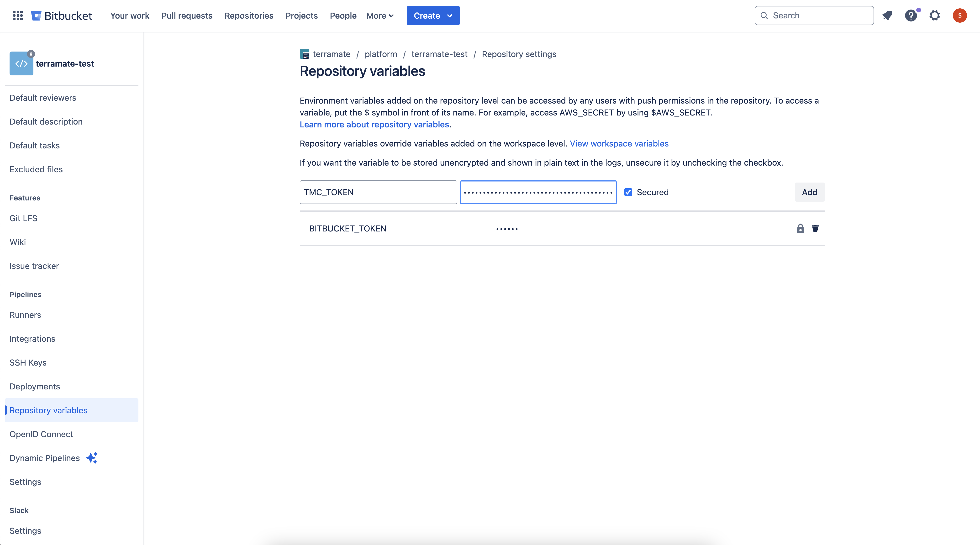Click Repository settings breadcrumb link
Screen dimensions: 980x545
pyautogui.click(x=519, y=54)
